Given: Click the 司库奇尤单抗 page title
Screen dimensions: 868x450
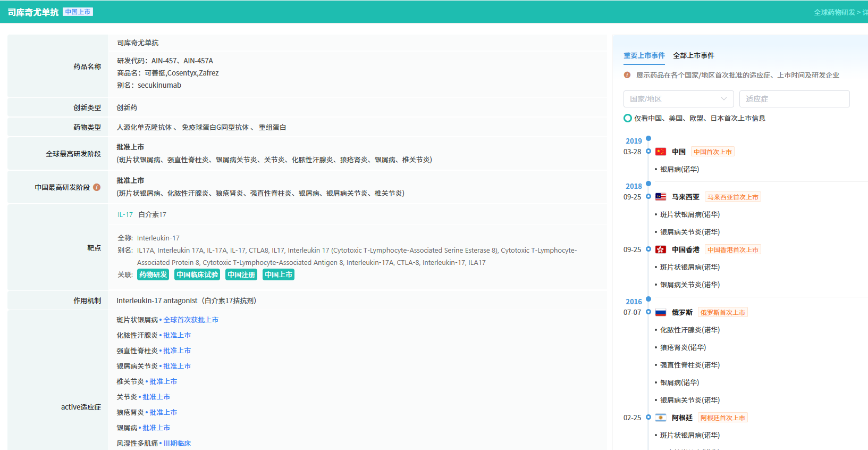Looking at the screenshot, I should [x=33, y=12].
